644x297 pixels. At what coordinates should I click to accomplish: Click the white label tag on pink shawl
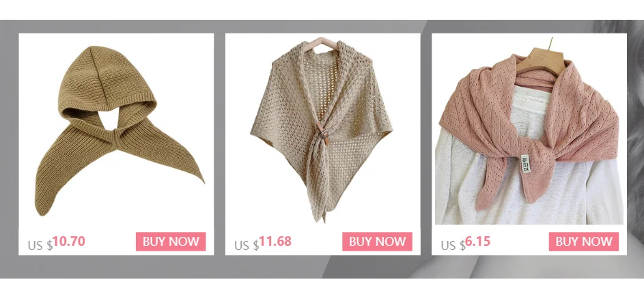point(525,163)
